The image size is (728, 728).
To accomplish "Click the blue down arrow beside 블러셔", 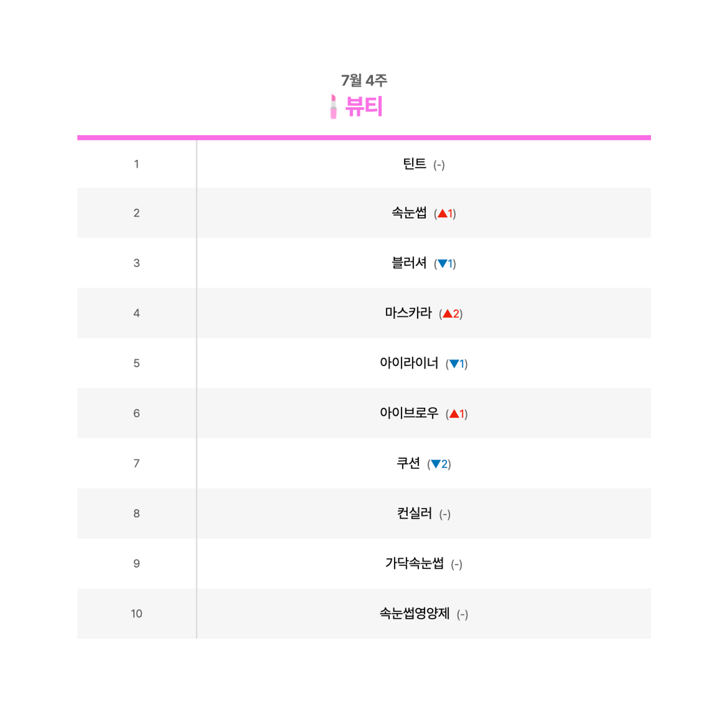I will [442, 264].
